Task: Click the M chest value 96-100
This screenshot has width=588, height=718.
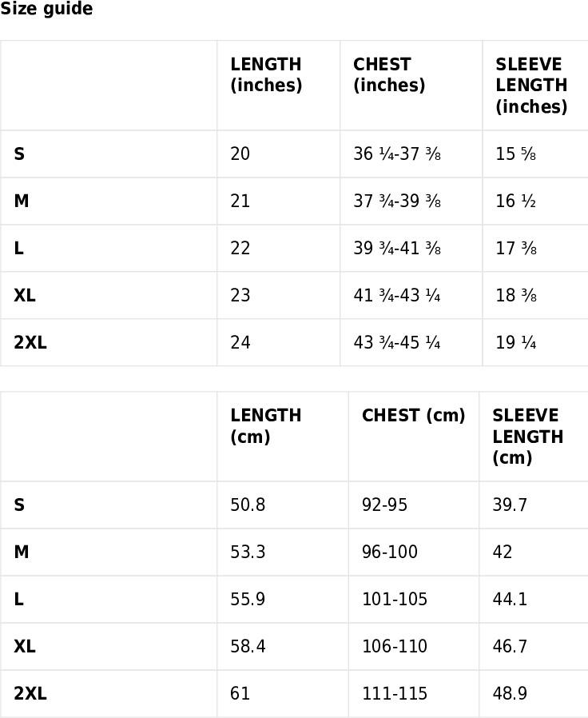Action: tap(389, 552)
